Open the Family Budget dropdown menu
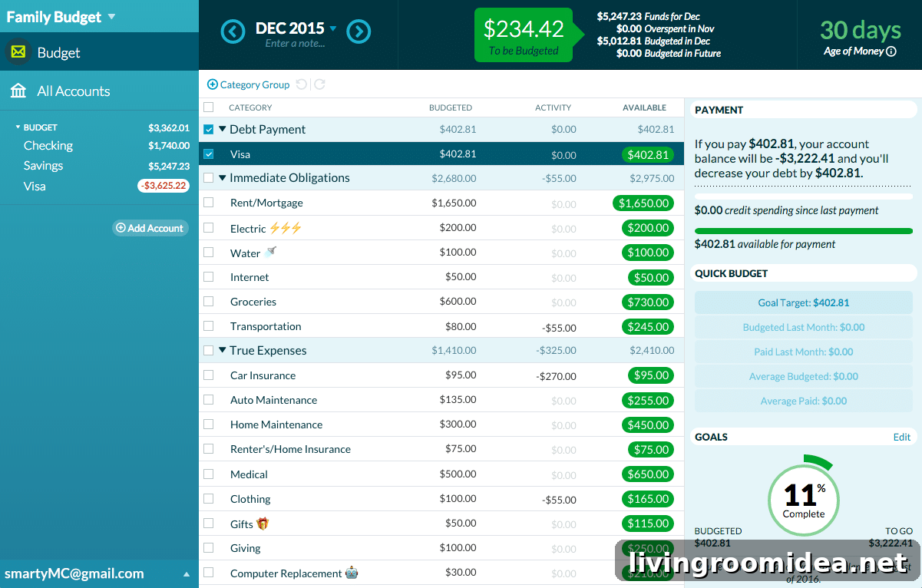This screenshot has height=588, width=922. point(61,16)
